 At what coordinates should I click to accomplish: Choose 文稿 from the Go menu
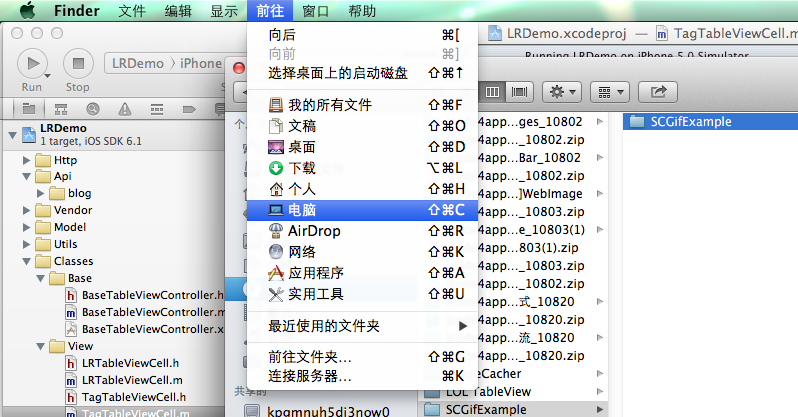point(362,126)
